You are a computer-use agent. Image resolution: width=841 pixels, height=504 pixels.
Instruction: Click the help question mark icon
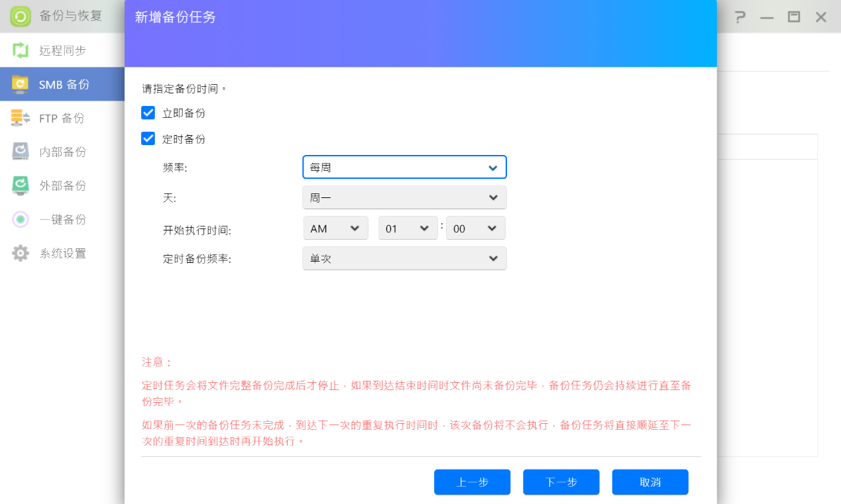tap(740, 17)
